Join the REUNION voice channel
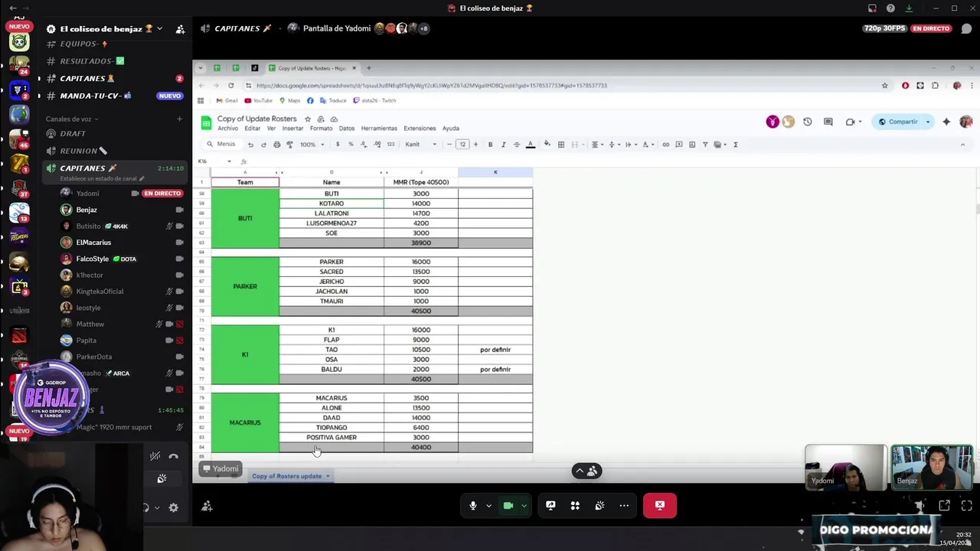980x551 pixels. (x=115, y=151)
